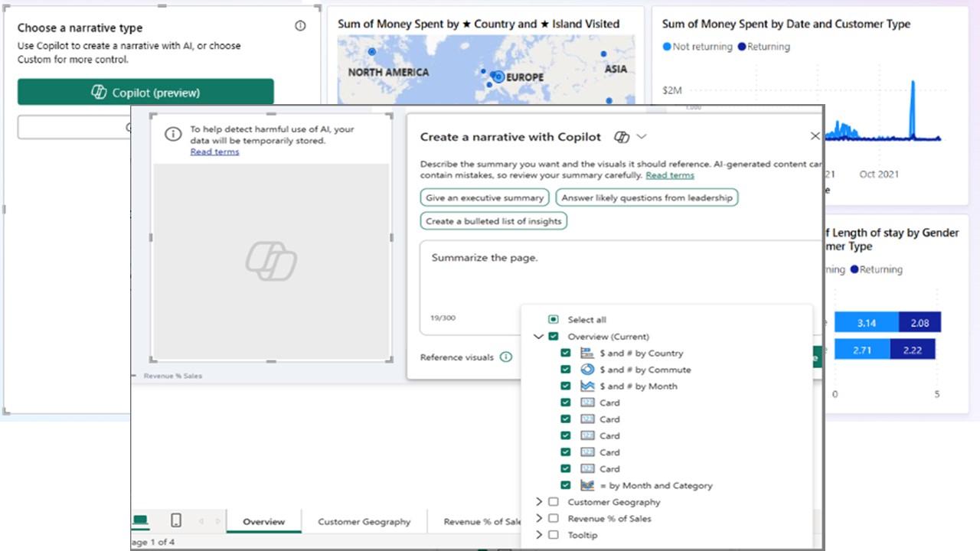Click the info icon next to Reference visuals
The image size is (980, 551).
pyautogui.click(x=505, y=357)
